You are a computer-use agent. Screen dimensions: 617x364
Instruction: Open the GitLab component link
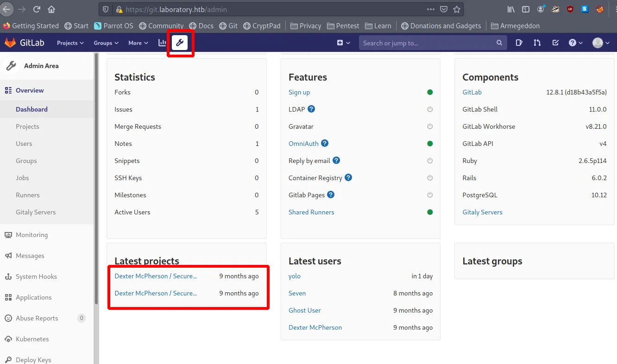click(x=472, y=92)
